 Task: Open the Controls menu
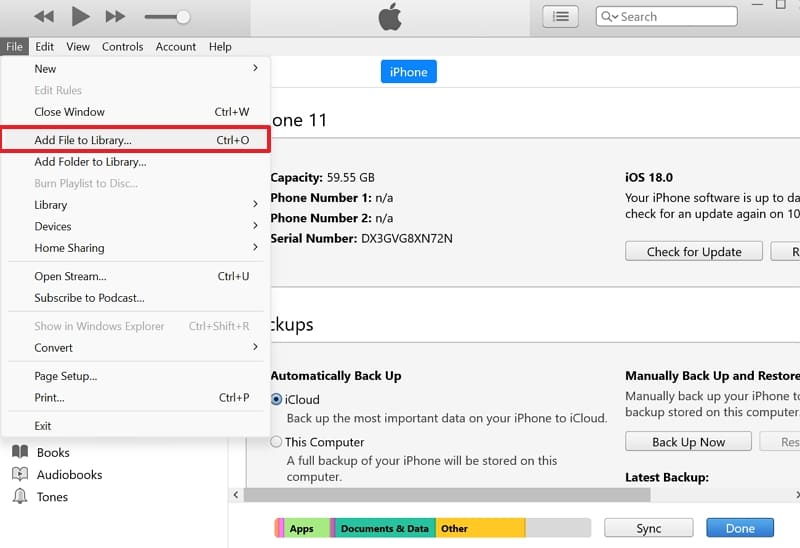click(122, 46)
